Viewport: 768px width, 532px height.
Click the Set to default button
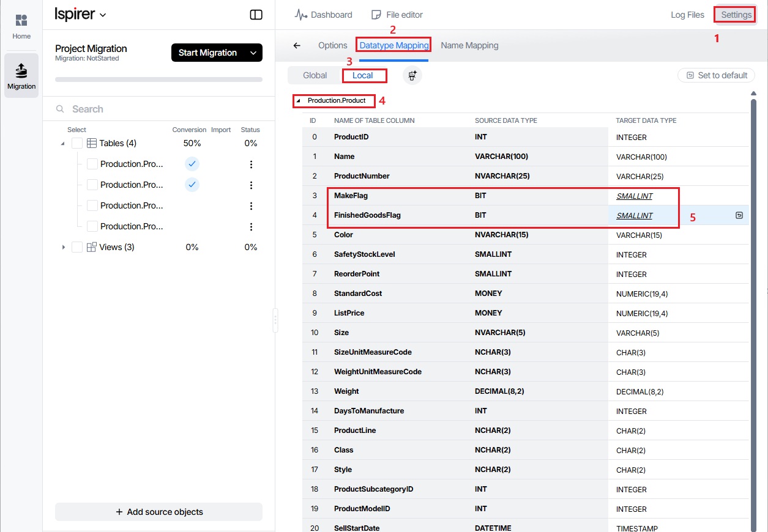pyautogui.click(x=716, y=75)
